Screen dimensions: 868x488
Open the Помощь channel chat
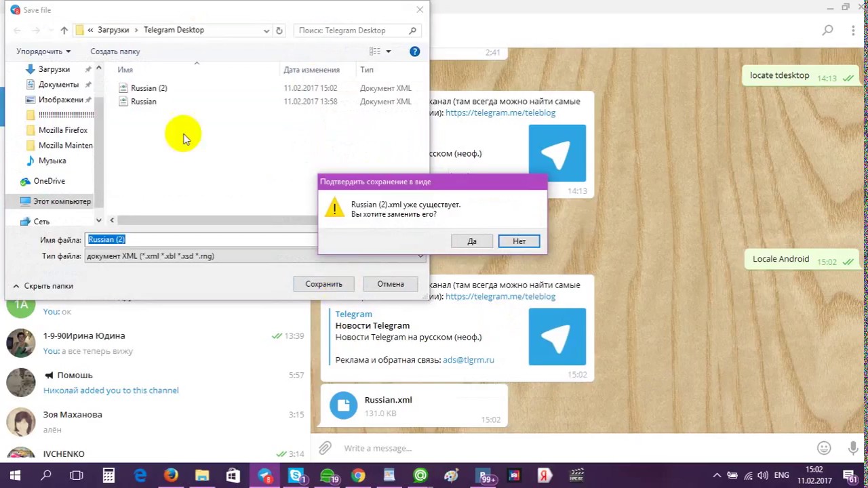tap(155, 382)
